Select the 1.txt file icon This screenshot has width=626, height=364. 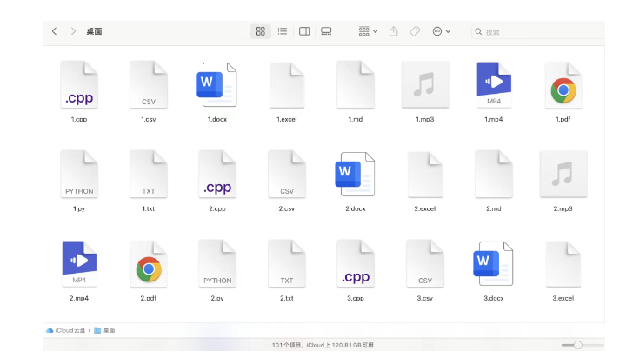click(149, 174)
